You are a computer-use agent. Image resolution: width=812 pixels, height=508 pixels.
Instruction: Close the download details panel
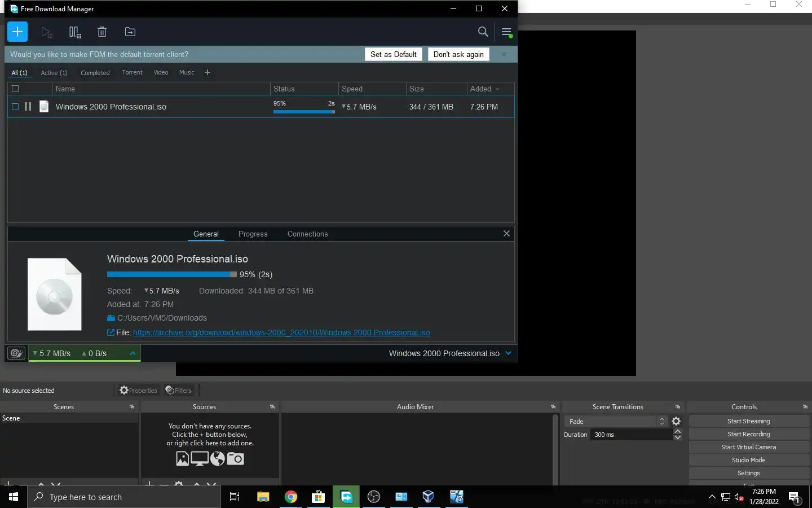click(x=506, y=234)
